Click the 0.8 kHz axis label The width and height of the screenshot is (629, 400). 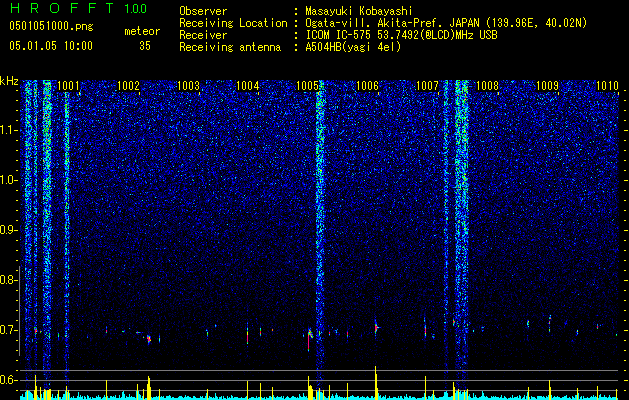tap(9, 280)
